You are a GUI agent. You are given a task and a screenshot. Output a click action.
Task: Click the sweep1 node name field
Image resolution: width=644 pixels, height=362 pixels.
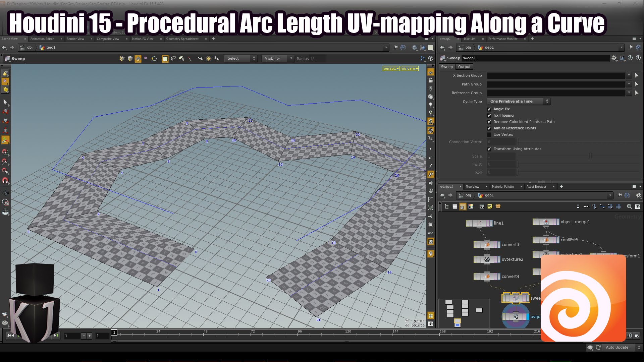pos(535,58)
